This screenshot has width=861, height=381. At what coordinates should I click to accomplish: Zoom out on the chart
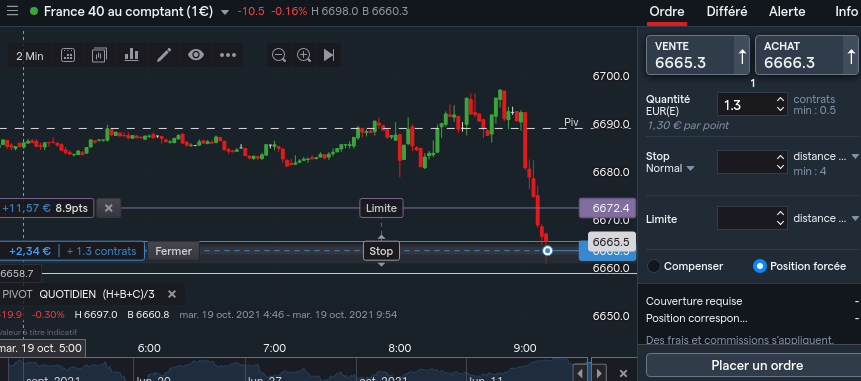(x=279, y=55)
